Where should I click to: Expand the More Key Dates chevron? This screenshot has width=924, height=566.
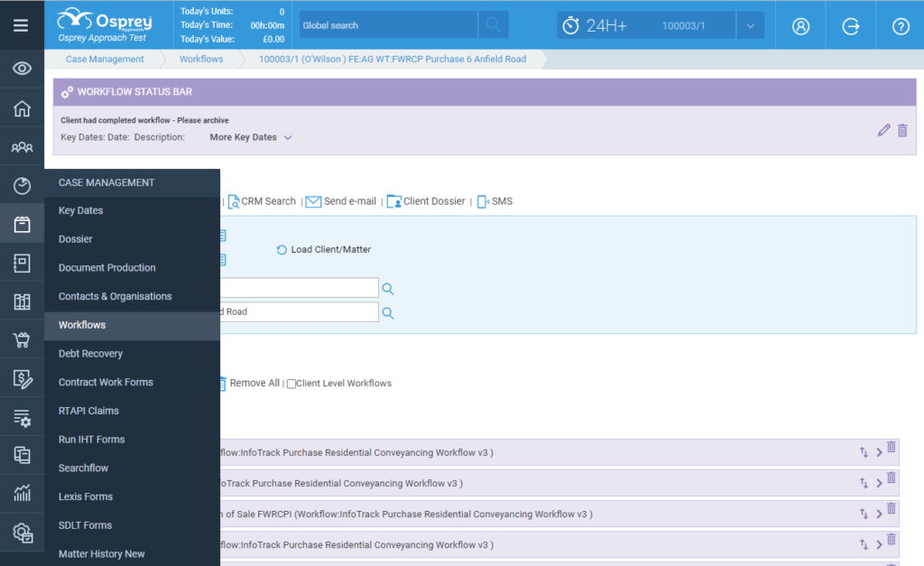287,138
